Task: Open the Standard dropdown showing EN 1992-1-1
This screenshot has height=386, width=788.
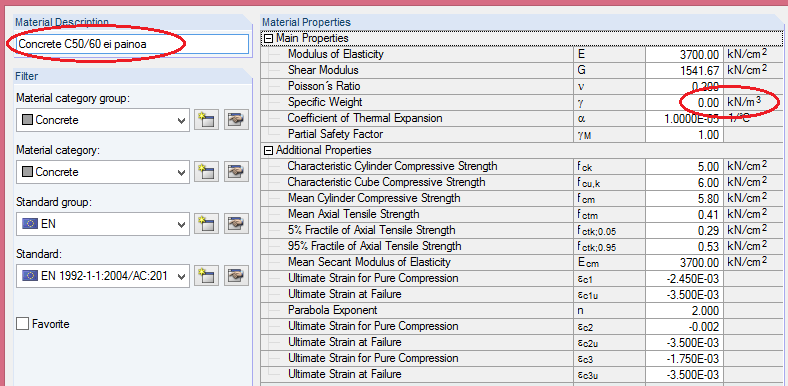Action: (103, 276)
